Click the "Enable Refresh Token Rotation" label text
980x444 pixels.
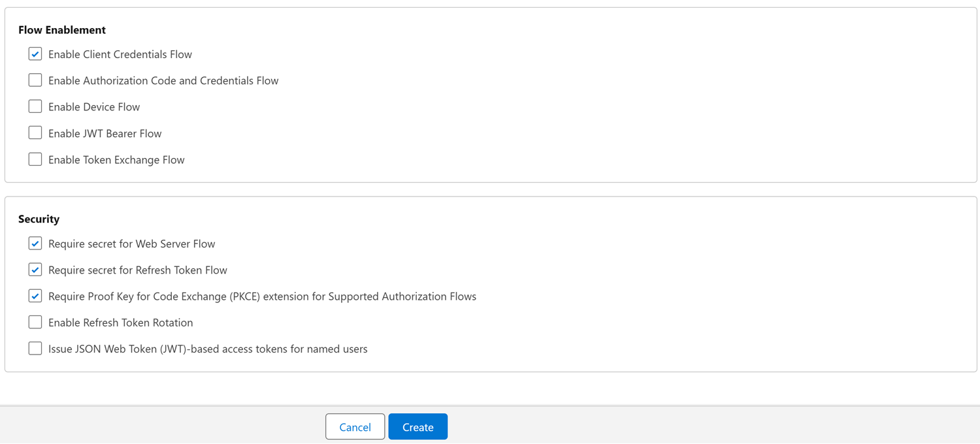tap(120, 323)
